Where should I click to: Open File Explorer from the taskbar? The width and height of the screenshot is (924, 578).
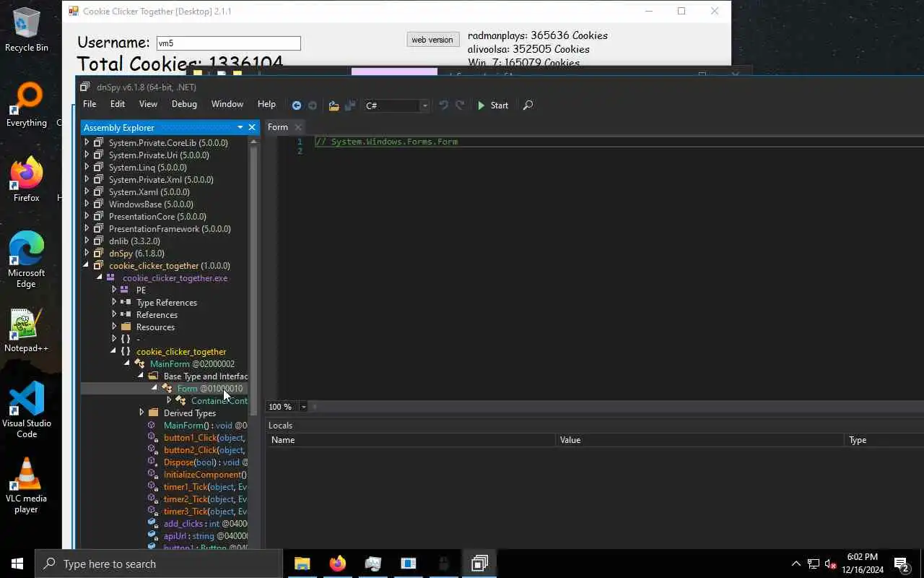[302, 564]
